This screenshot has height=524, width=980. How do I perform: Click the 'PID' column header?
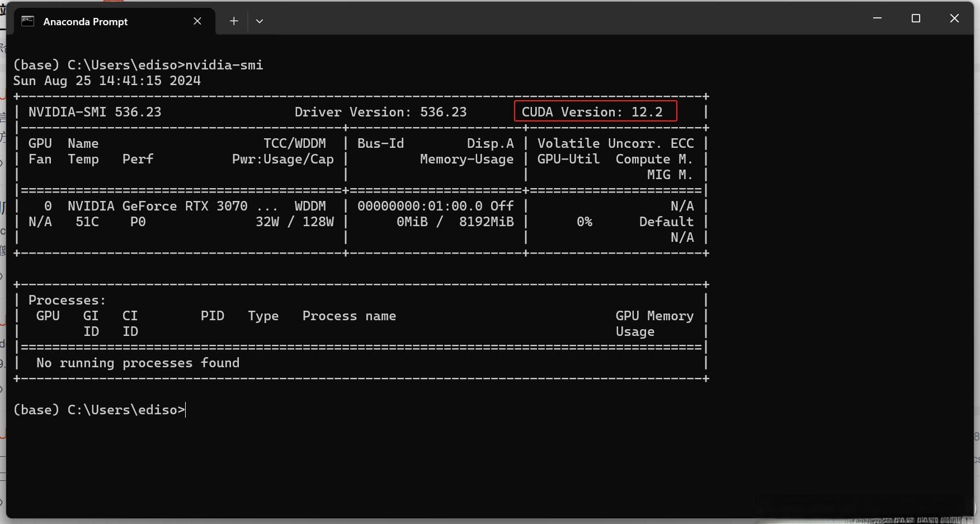click(x=213, y=316)
